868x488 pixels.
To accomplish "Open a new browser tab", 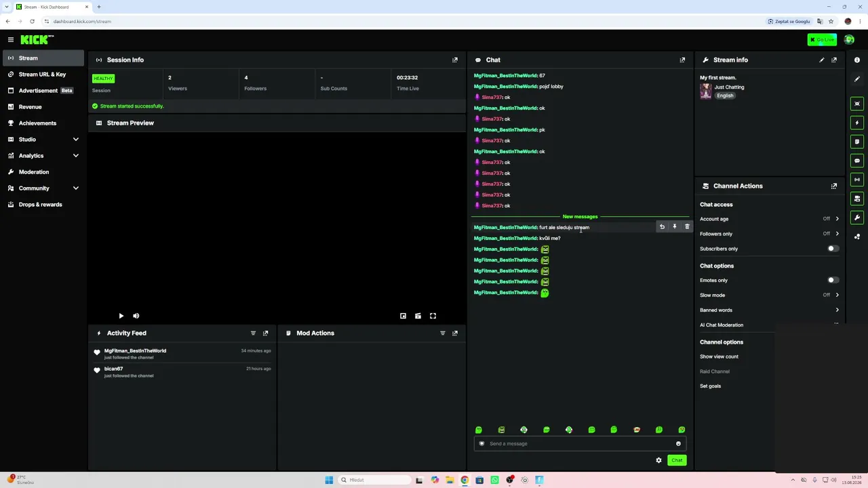I will [98, 7].
